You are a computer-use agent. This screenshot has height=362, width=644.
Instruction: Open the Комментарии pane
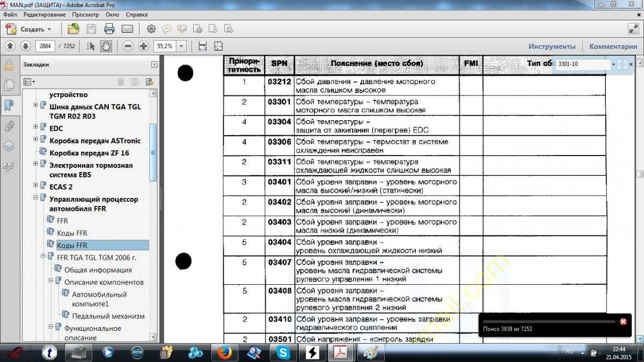click(613, 47)
